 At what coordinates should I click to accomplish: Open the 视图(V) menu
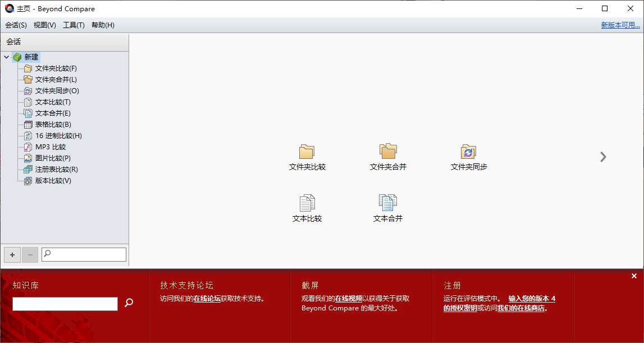45,25
